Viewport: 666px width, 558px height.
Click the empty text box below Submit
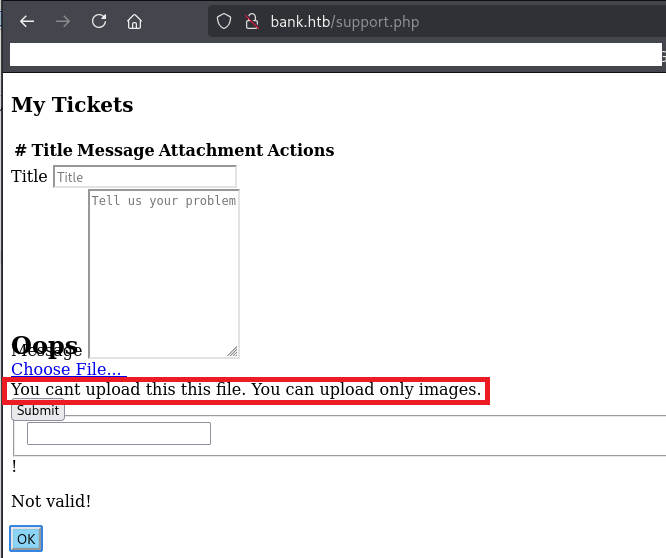pos(118,433)
